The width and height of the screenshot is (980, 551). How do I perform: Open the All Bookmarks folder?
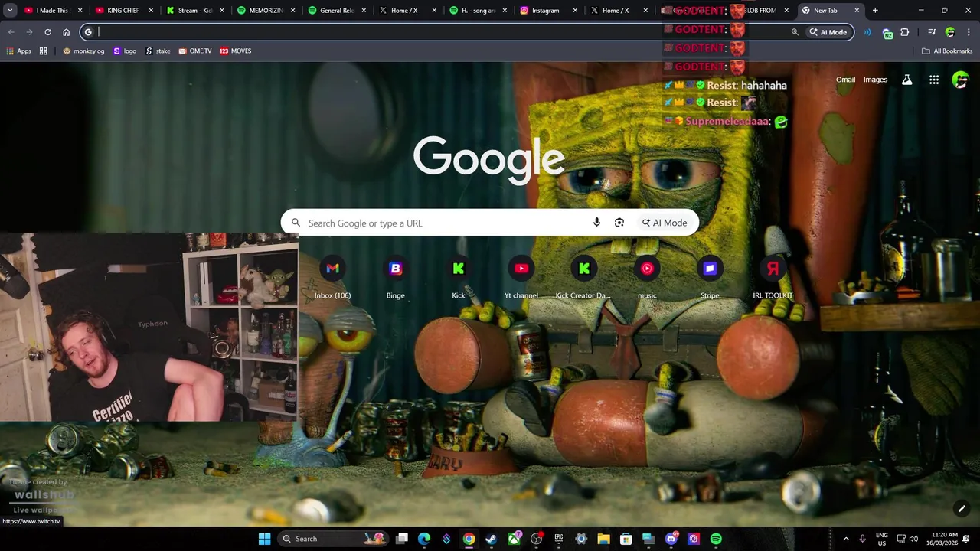point(947,51)
